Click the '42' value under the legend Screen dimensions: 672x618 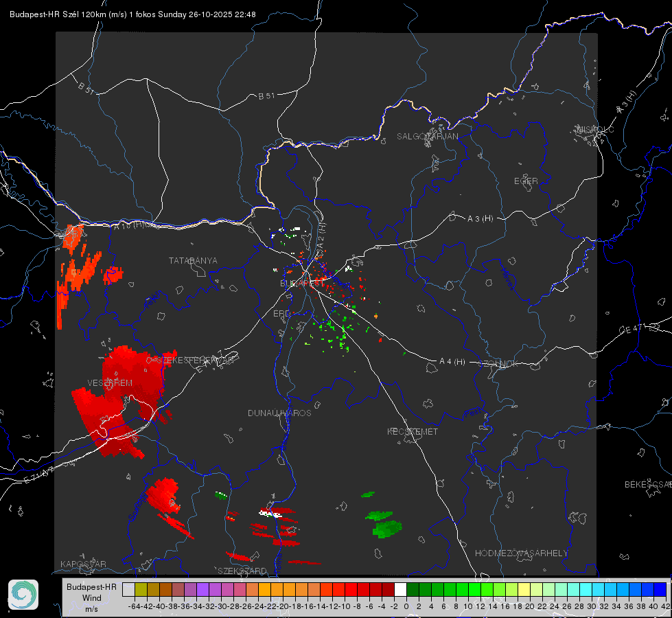click(666, 606)
